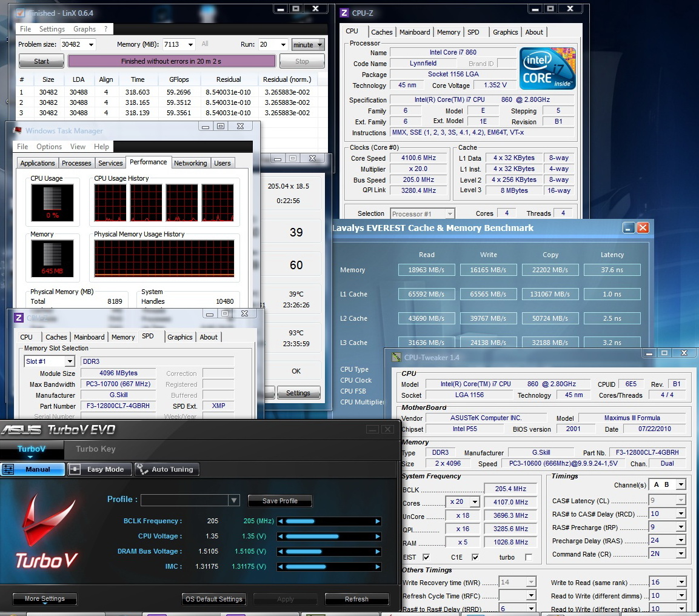Viewport: 699px width, 616px height.
Task: Click the Core Speed value 4100.6 MHz
Action: tap(418, 158)
